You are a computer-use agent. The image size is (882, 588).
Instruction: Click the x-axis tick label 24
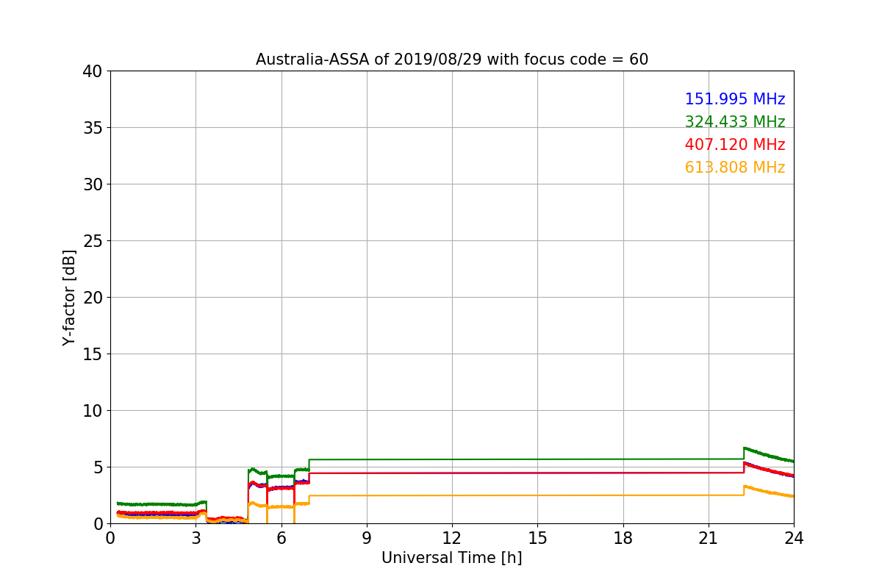pos(794,538)
